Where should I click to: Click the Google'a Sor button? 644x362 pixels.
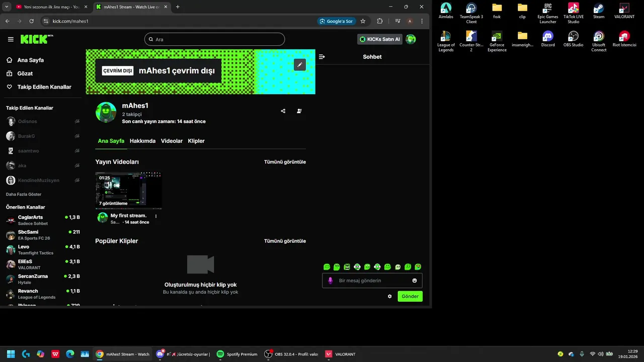(336, 21)
